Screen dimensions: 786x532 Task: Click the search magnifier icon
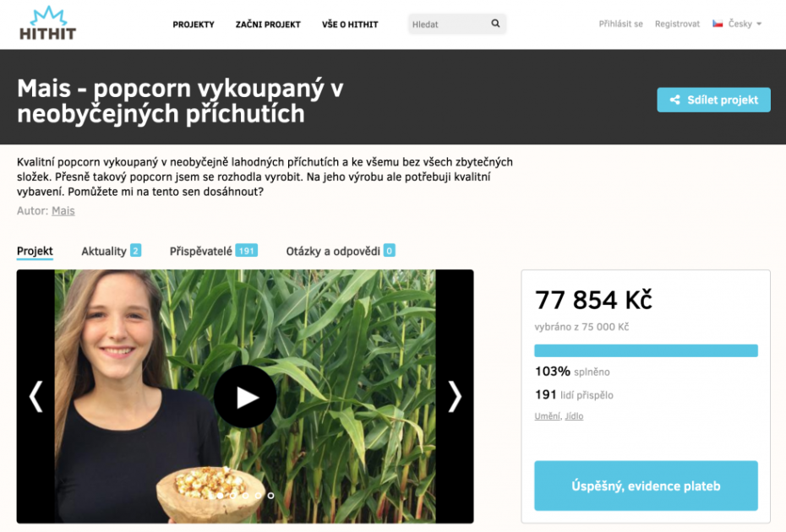click(x=495, y=24)
